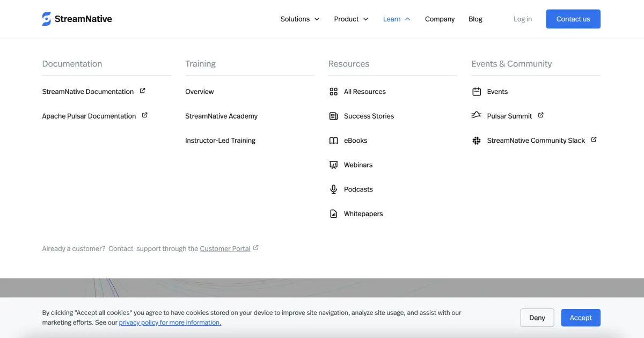
Task: Collapse the Learn menu chevron
Action: (x=407, y=19)
